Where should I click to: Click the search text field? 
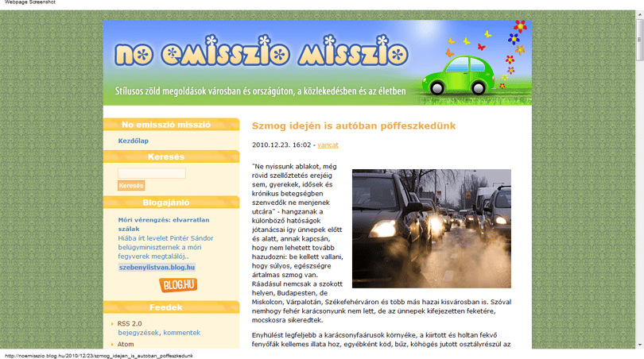point(152,174)
